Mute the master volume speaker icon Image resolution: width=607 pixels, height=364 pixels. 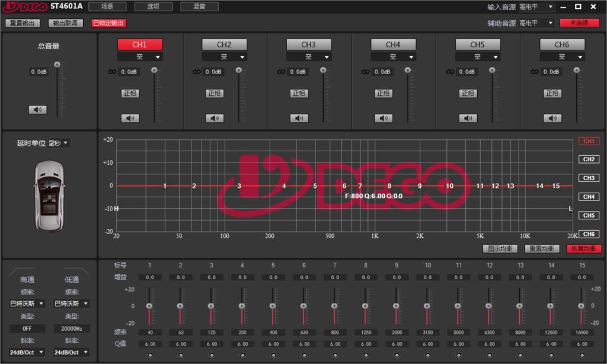37,110
